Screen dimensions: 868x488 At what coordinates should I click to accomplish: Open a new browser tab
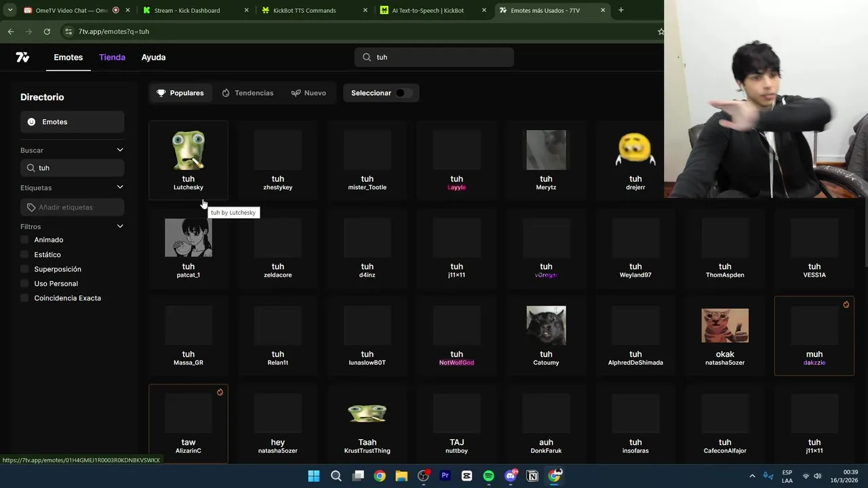pos(620,10)
